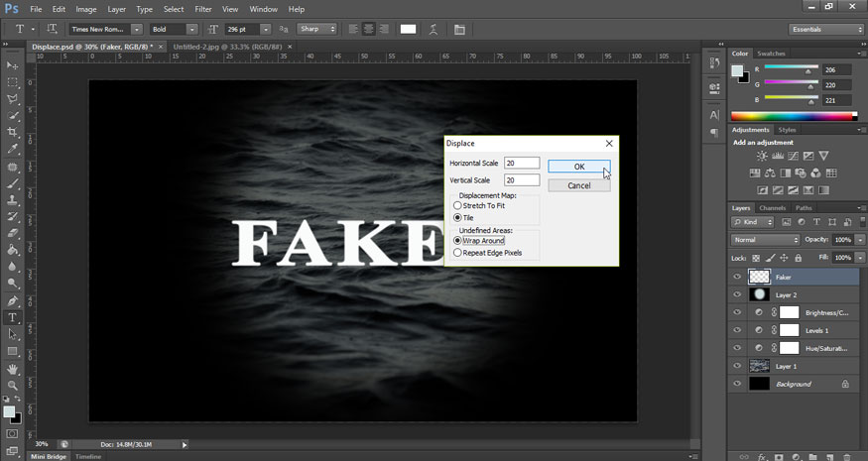Select the Brush tool

pos(12,183)
